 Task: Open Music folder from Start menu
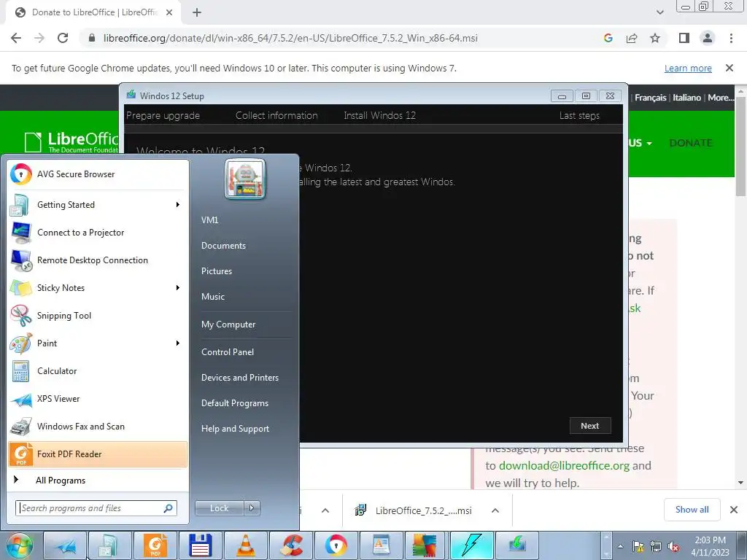213,297
